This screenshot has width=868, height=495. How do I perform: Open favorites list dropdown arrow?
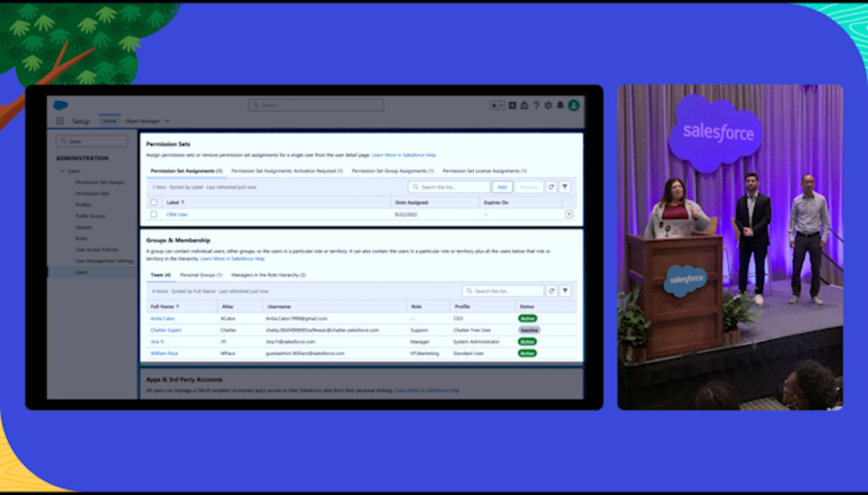(501, 106)
